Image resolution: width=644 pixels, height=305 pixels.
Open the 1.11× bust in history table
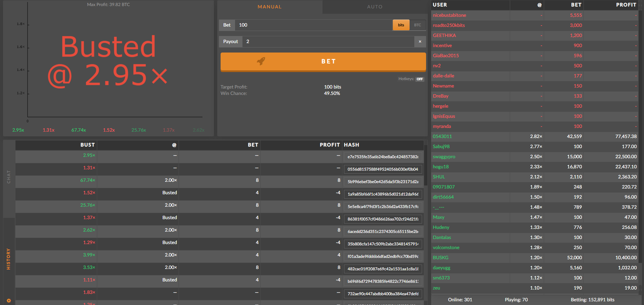click(89, 280)
